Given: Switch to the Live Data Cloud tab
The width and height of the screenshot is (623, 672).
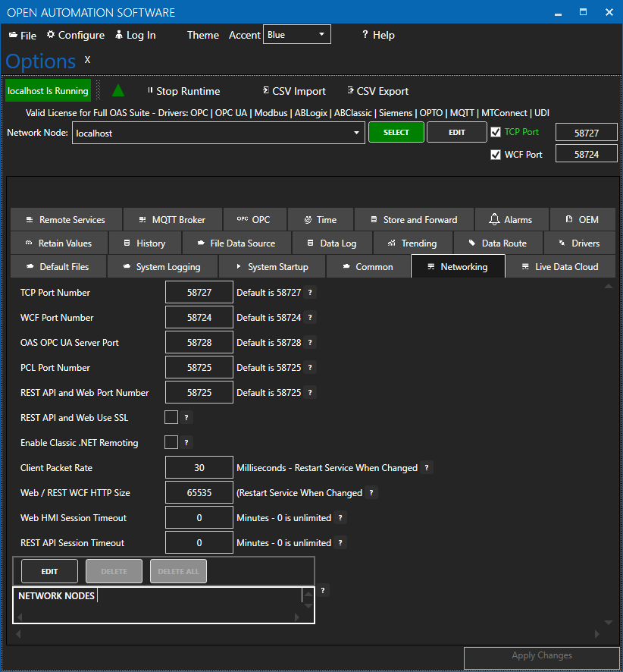Looking at the screenshot, I should 559,267.
